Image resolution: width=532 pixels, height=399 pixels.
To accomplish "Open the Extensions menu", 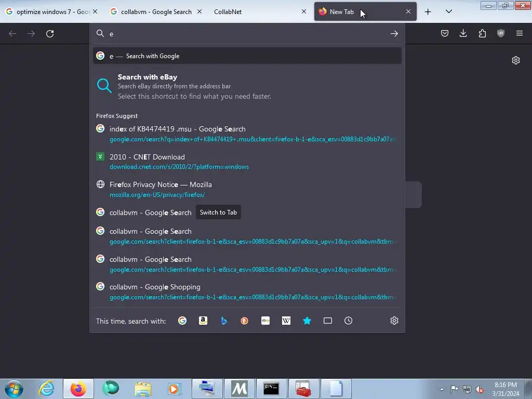I will [x=482, y=33].
